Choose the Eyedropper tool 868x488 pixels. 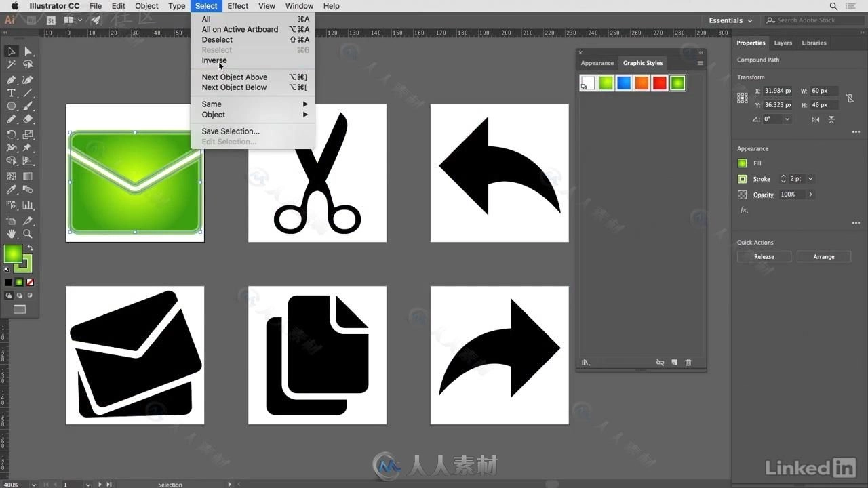tap(12, 190)
